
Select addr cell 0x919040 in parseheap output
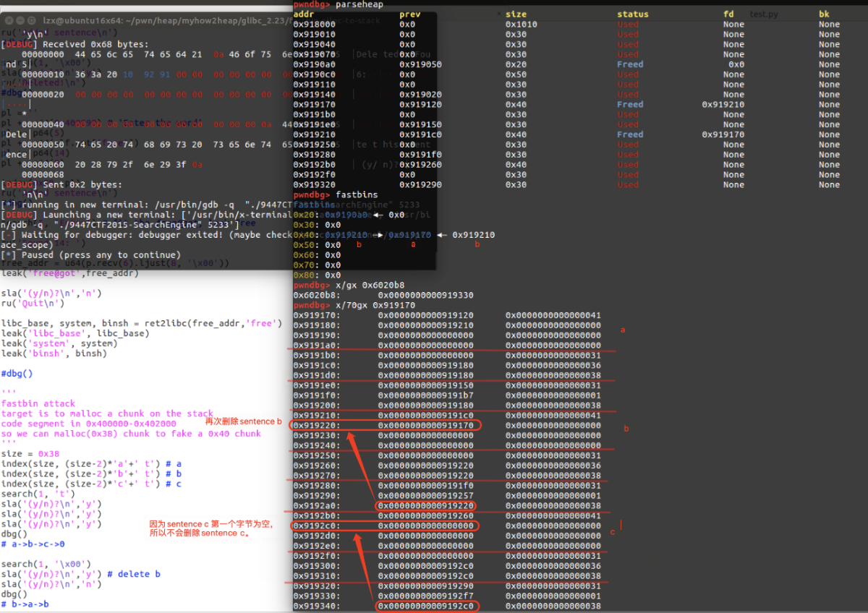pos(313,45)
